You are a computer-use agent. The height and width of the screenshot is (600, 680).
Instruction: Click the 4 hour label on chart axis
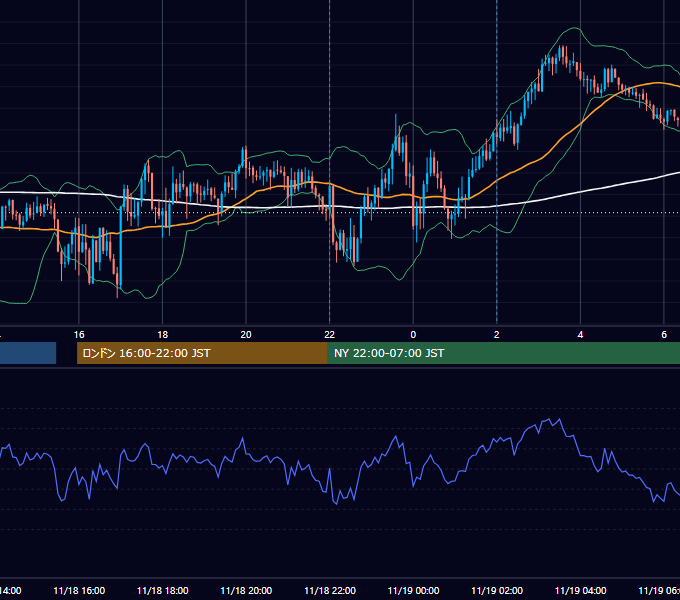(580, 335)
